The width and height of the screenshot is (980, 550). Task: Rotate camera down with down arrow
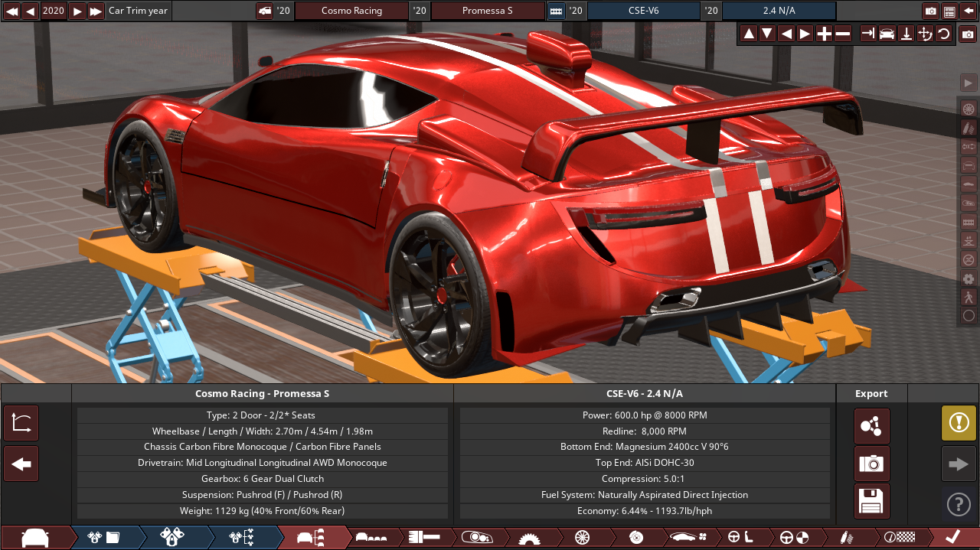point(767,34)
